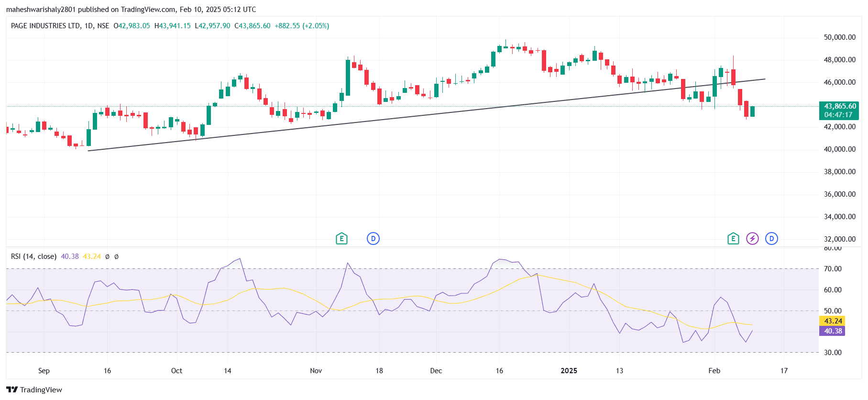Click the change value +882.55 (+2.05%)

(302, 26)
